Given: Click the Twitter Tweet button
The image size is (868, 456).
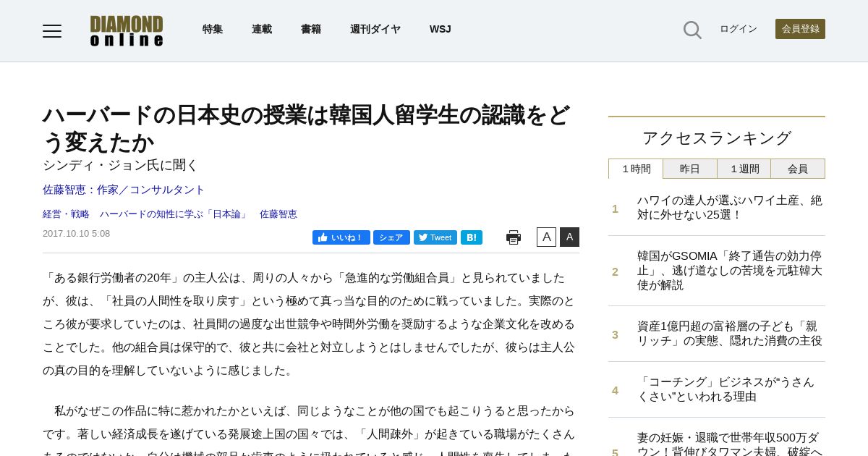Looking at the screenshot, I should pos(435,237).
